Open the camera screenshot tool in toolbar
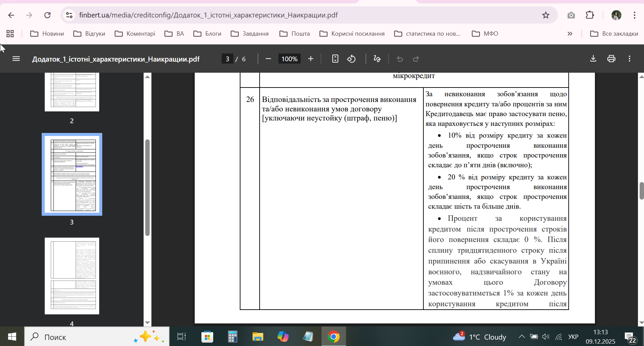Viewport: 644px width, 346px height. tap(571, 15)
